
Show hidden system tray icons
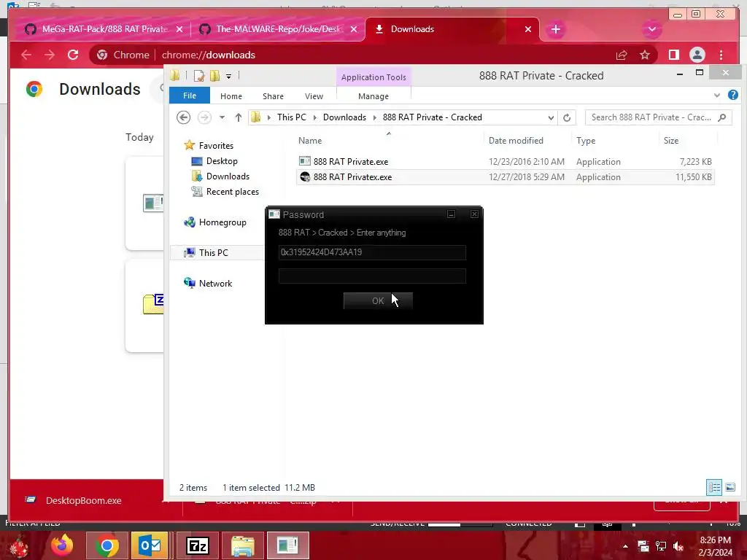tap(625, 546)
